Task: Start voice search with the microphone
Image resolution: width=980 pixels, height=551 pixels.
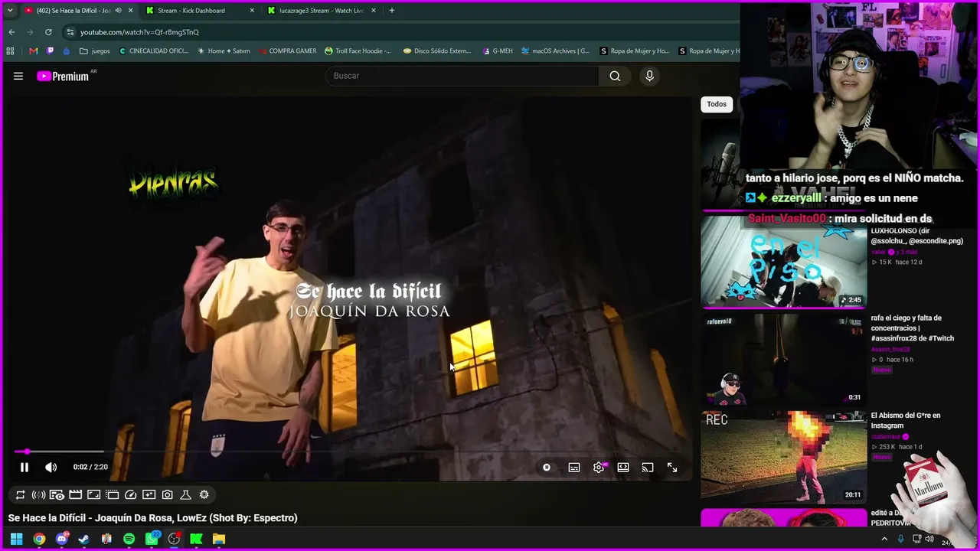Action: (649, 76)
